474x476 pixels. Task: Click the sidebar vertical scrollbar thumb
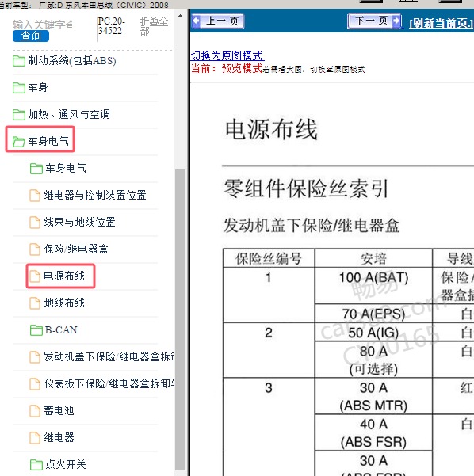click(180, 318)
